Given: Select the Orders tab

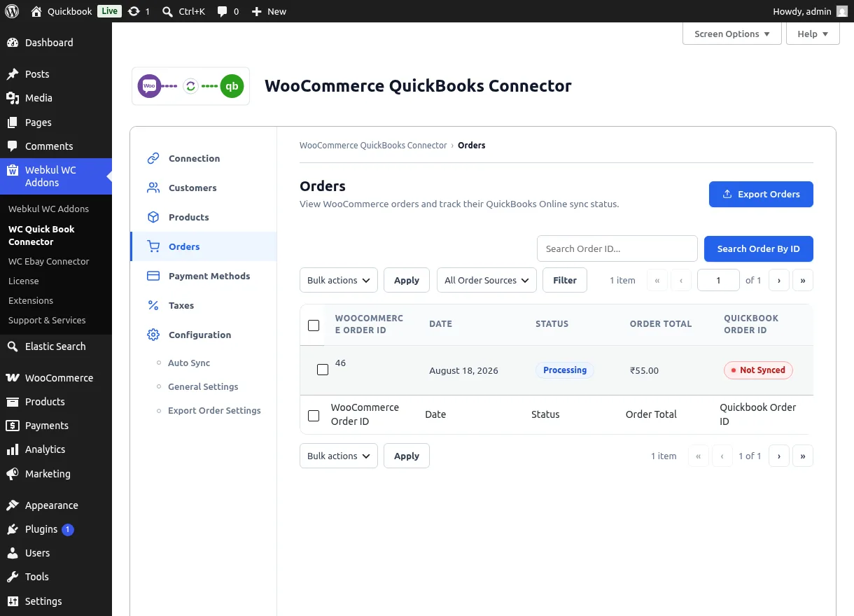Looking at the screenshot, I should click(204, 246).
